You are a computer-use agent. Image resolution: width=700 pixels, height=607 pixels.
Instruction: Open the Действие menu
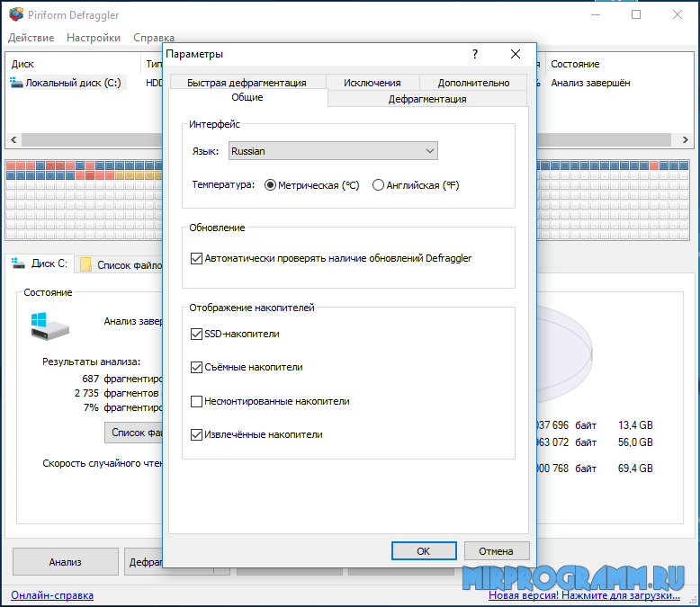coord(31,38)
